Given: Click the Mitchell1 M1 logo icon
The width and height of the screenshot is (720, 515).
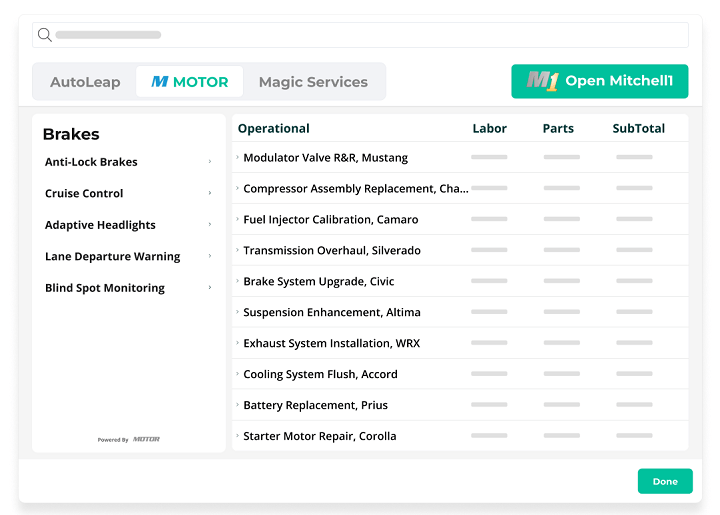Looking at the screenshot, I should (x=541, y=82).
